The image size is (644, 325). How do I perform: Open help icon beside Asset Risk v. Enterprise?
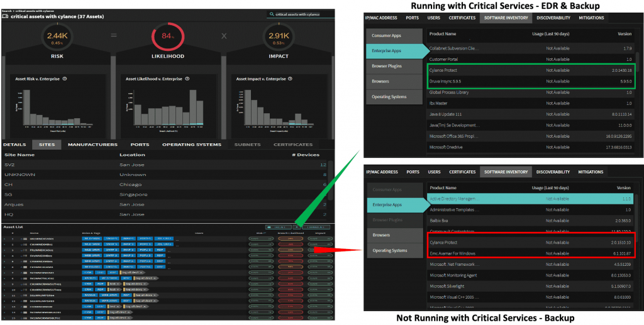click(x=65, y=79)
